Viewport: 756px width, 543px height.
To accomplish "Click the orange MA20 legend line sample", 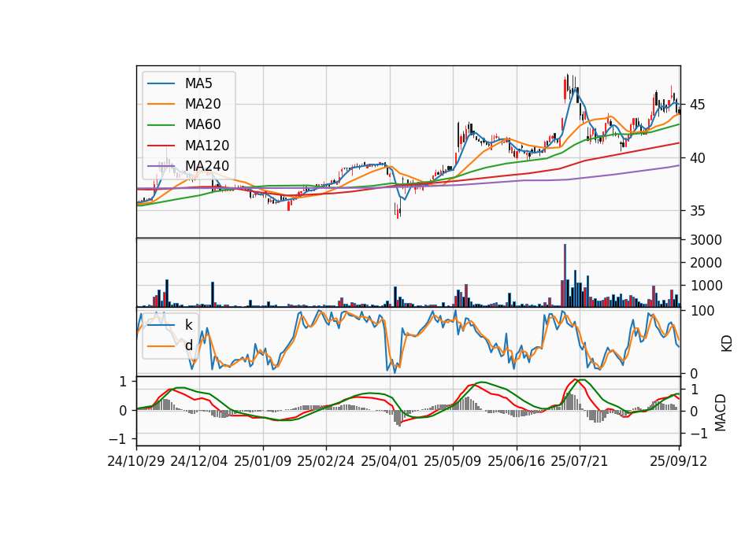I will [161, 104].
